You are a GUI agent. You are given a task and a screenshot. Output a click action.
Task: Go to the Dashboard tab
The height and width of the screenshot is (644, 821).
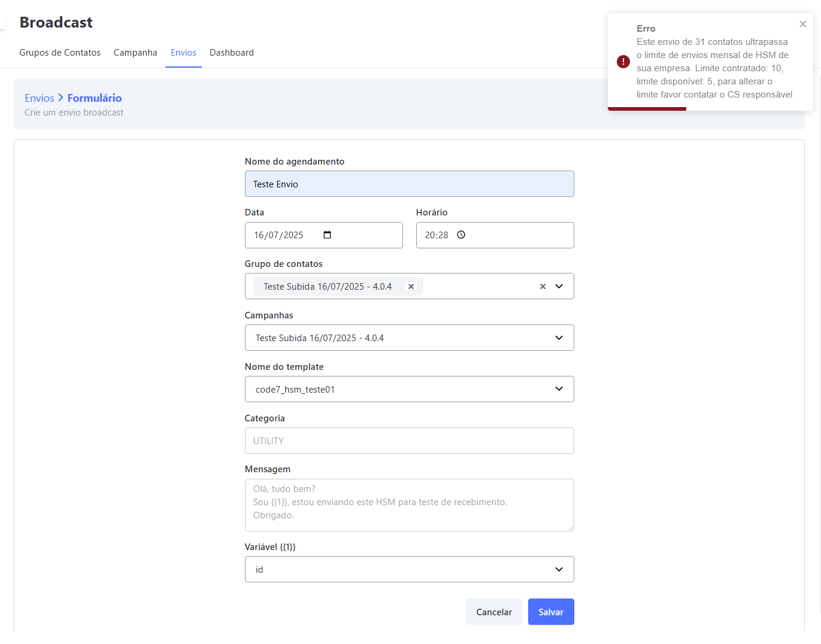tap(232, 53)
